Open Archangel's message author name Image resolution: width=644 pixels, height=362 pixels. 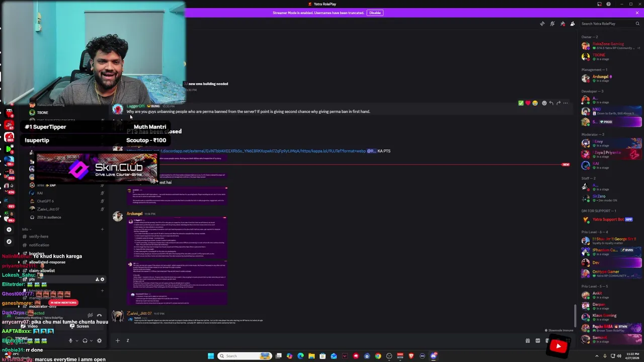point(134,214)
